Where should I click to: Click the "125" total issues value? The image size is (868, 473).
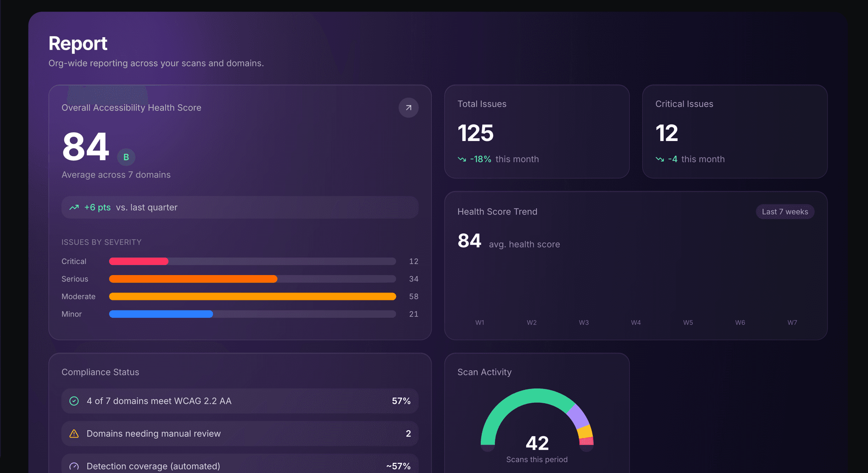(476, 133)
